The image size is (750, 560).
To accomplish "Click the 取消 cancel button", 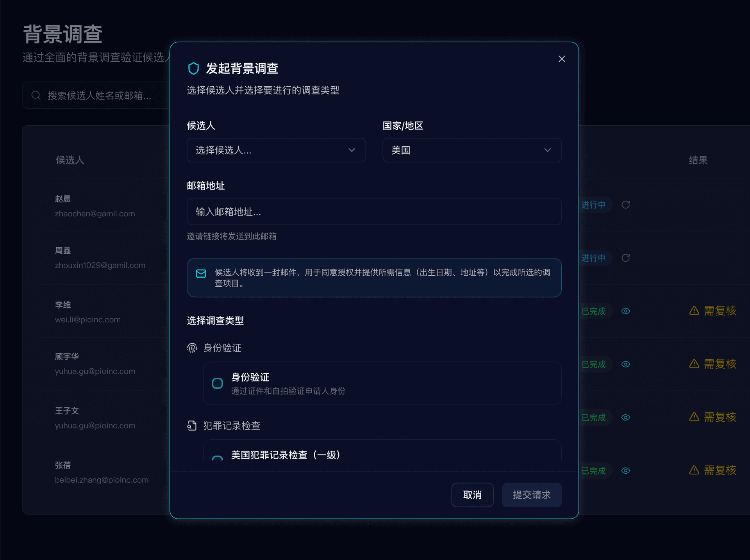I will point(472,495).
